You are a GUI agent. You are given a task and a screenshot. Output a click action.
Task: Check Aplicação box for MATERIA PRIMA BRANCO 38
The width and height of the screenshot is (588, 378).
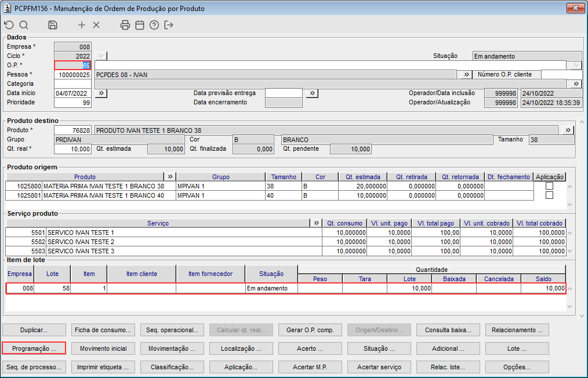(549, 186)
